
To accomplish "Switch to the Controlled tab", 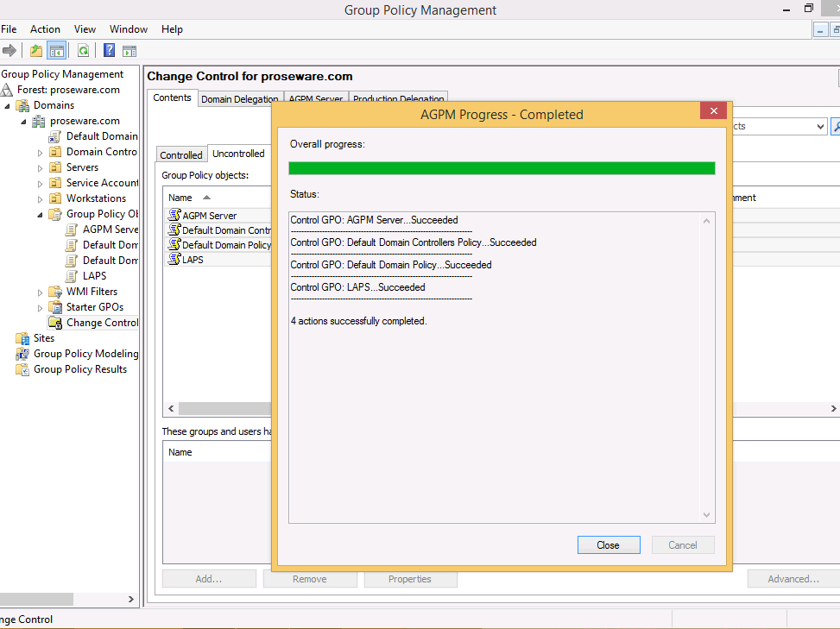I will coord(181,155).
